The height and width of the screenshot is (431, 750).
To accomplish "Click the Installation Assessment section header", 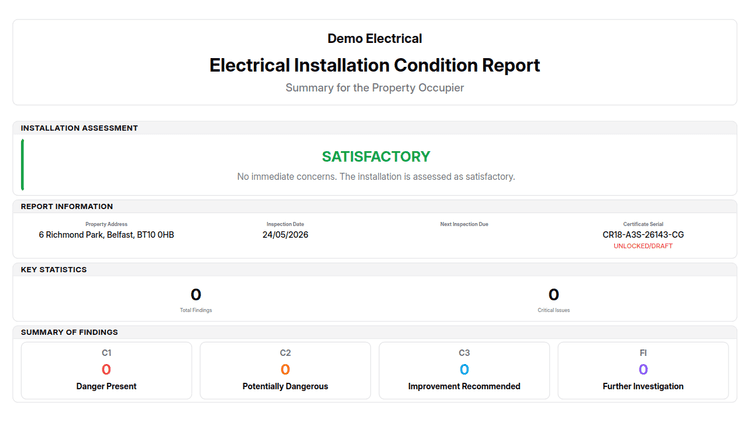I will coord(79,128).
